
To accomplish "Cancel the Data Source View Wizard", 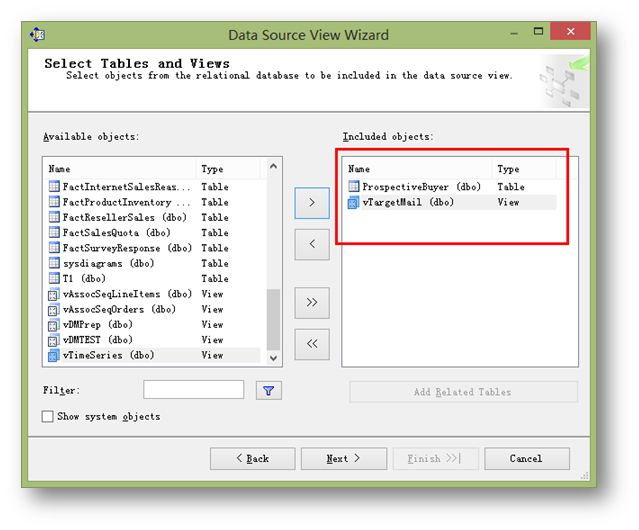I will (527, 459).
